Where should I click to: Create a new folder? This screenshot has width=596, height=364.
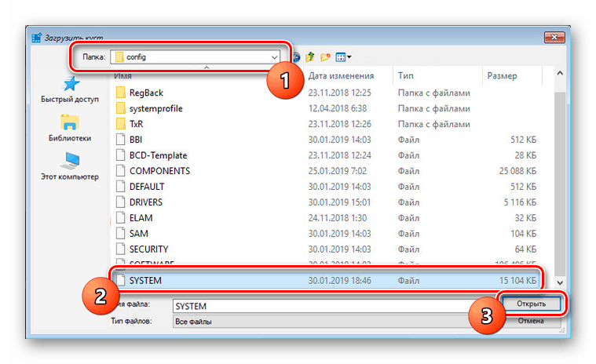[325, 57]
